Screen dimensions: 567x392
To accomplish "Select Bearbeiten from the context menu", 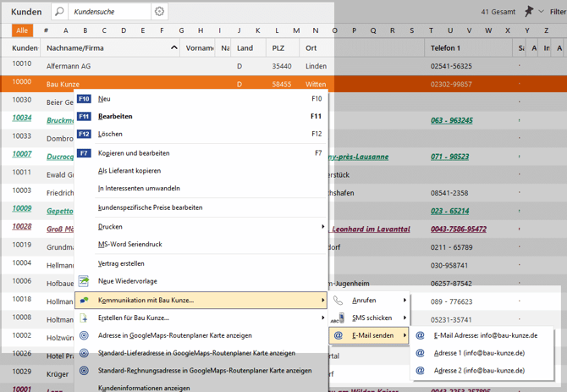I will tap(115, 116).
